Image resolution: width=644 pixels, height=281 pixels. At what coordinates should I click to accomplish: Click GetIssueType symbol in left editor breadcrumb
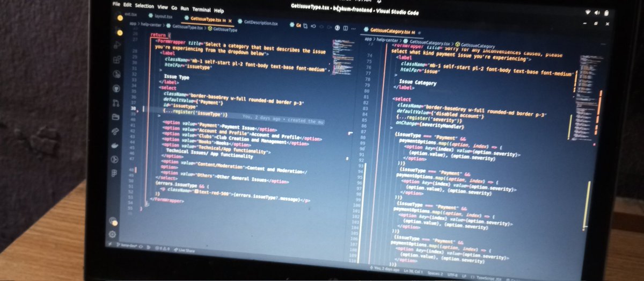(223, 28)
